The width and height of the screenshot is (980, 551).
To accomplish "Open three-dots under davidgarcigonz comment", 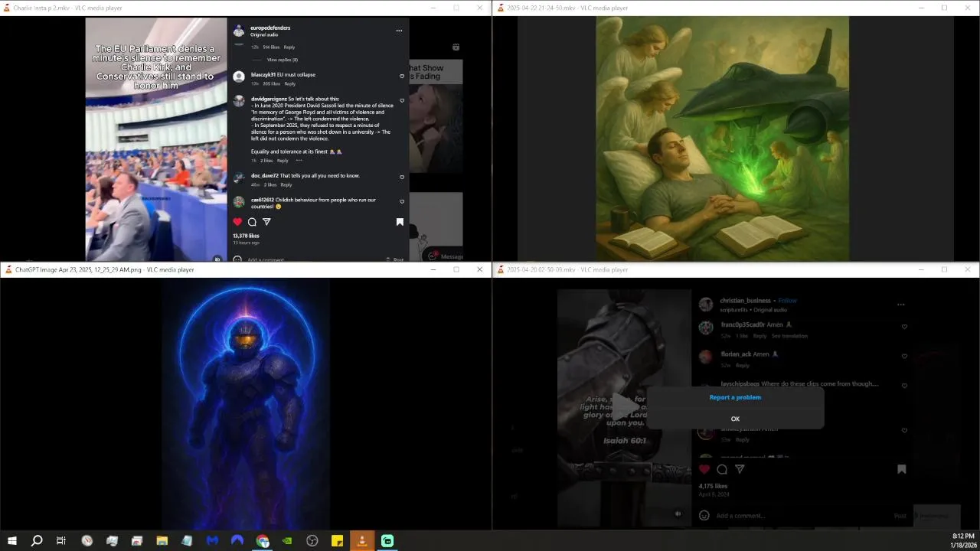I will pos(299,161).
